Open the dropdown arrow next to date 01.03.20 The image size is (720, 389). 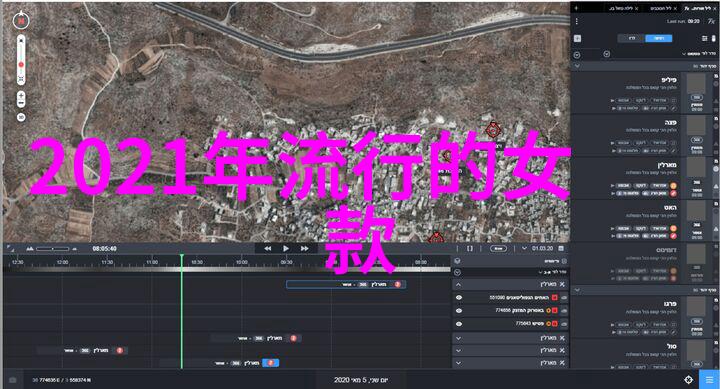click(524, 248)
